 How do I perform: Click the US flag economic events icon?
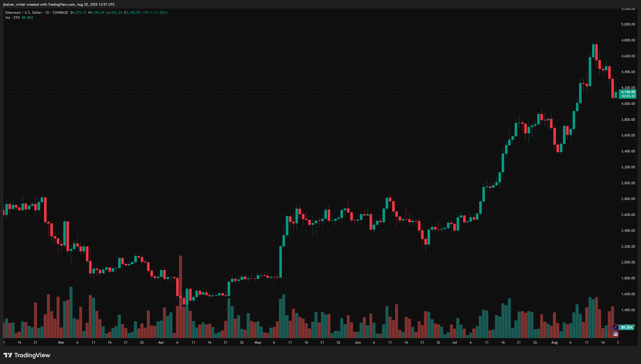pos(616,334)
